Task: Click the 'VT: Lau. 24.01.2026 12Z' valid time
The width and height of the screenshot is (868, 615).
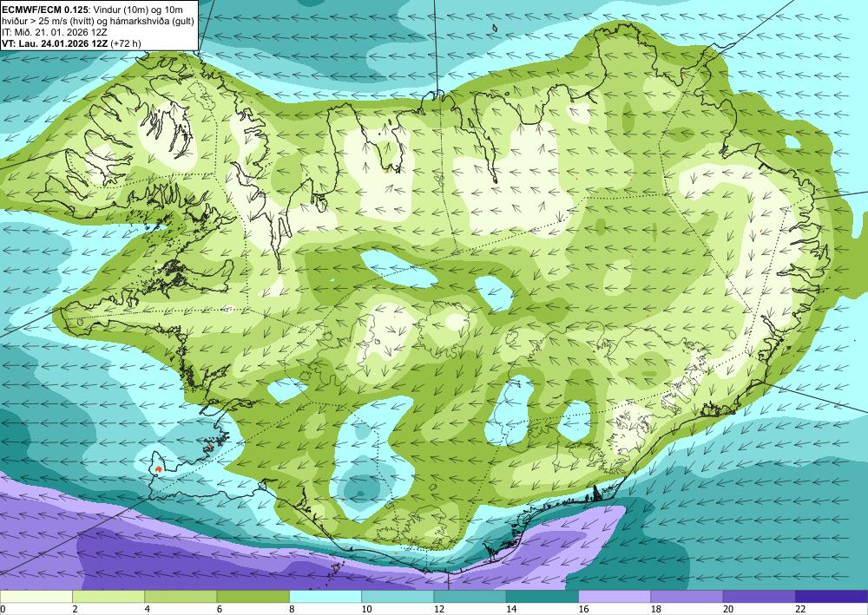Action: 55,43
